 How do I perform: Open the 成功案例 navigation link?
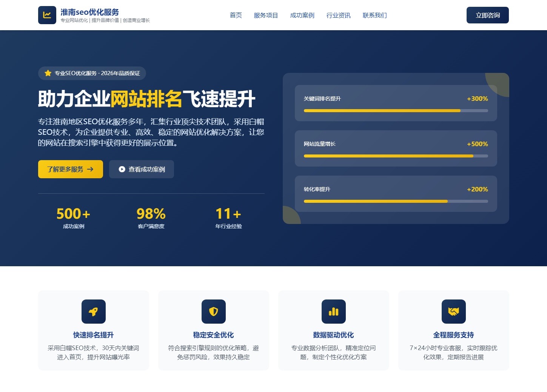[302, 15]
